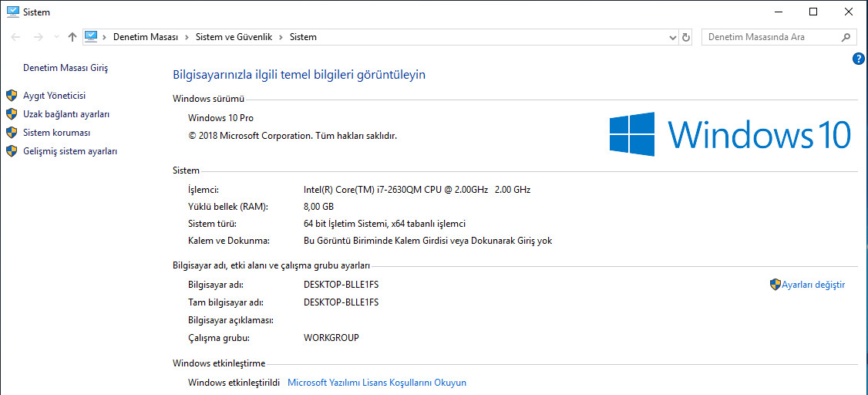The height and width of the screenshot is (395, 868).
Task: Go up one level with the Up arrow
Action: point(72,37)
